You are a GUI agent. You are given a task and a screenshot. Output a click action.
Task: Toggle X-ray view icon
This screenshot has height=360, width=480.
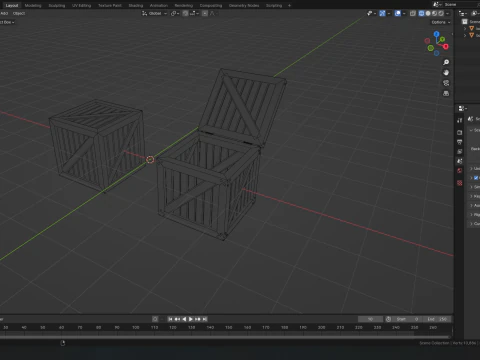coord(413,13)
